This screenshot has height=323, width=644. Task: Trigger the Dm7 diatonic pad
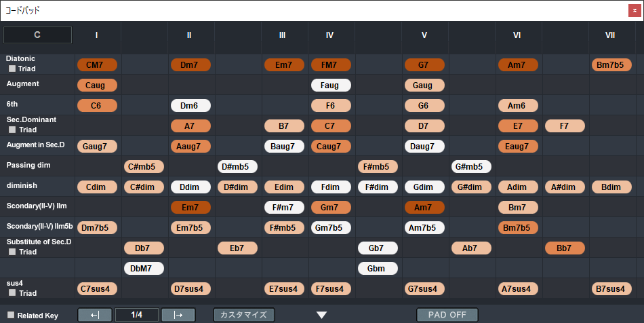(190, 65)
